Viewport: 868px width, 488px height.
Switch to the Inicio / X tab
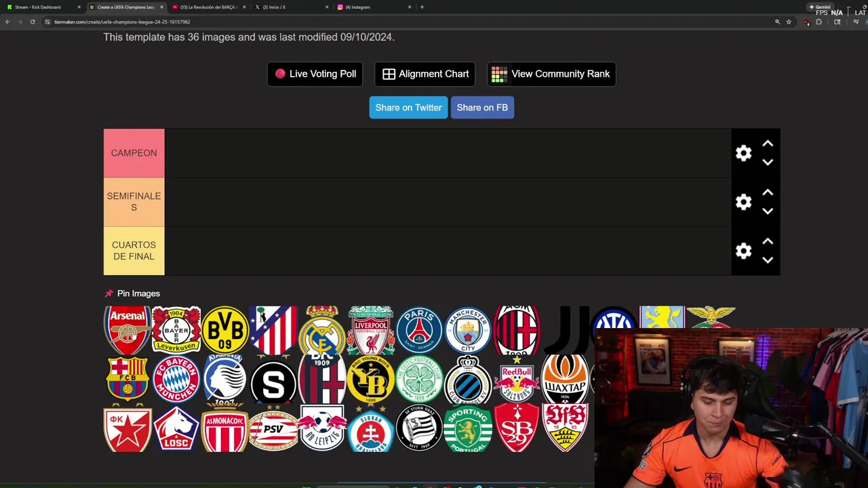coord(290,7)
